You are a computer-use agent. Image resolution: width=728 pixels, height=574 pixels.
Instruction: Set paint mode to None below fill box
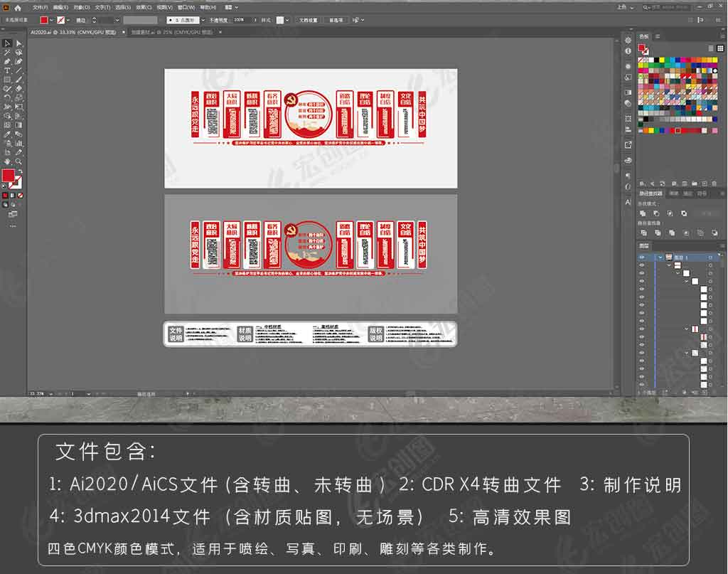(x=20, y=196)
